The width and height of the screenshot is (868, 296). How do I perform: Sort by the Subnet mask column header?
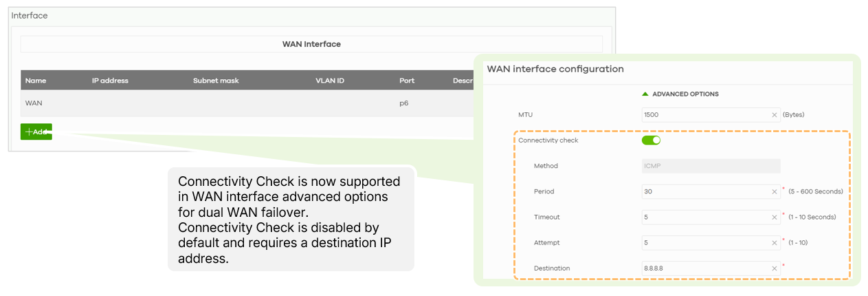[x=216, y=81]
